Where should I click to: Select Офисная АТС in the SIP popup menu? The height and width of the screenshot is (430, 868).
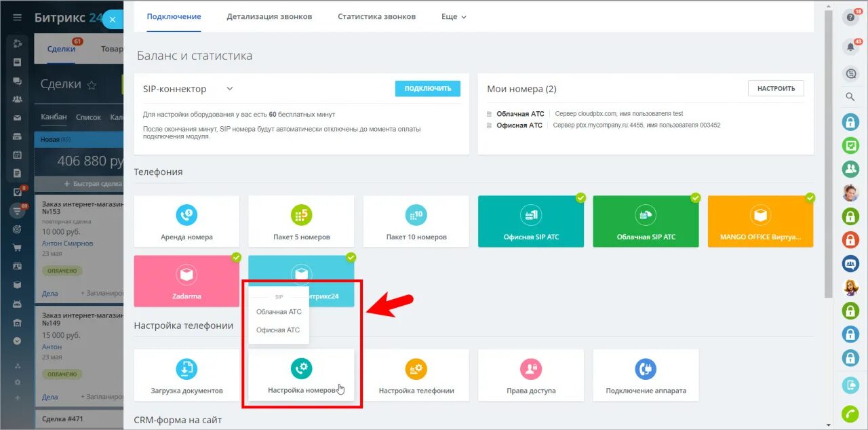point(279,330)
